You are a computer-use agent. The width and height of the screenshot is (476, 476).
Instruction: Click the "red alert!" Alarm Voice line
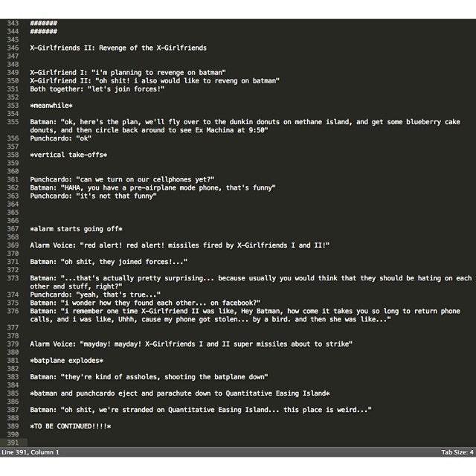click(x=178, y=245)
